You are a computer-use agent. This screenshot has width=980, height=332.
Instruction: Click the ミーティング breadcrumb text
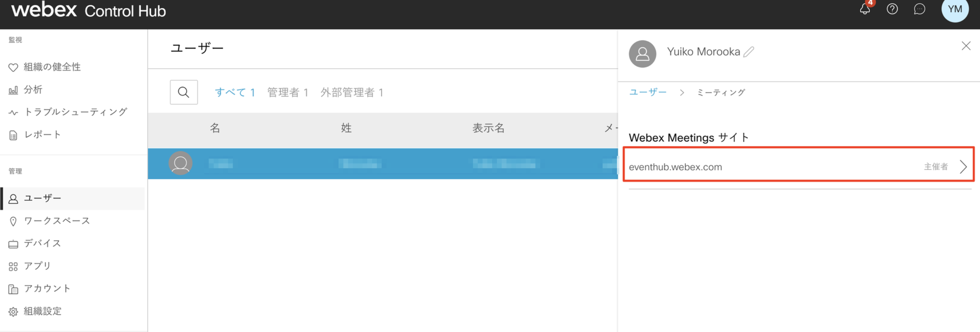click(721, 92)
